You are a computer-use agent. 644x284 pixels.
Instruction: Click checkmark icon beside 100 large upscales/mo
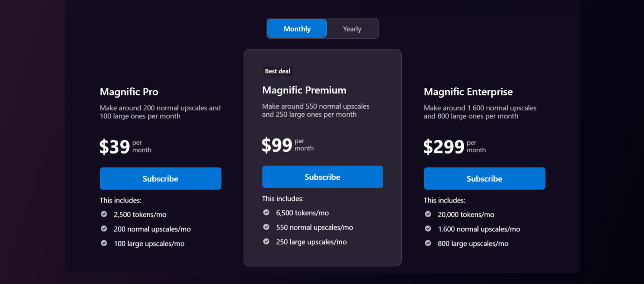pos(104,243)
